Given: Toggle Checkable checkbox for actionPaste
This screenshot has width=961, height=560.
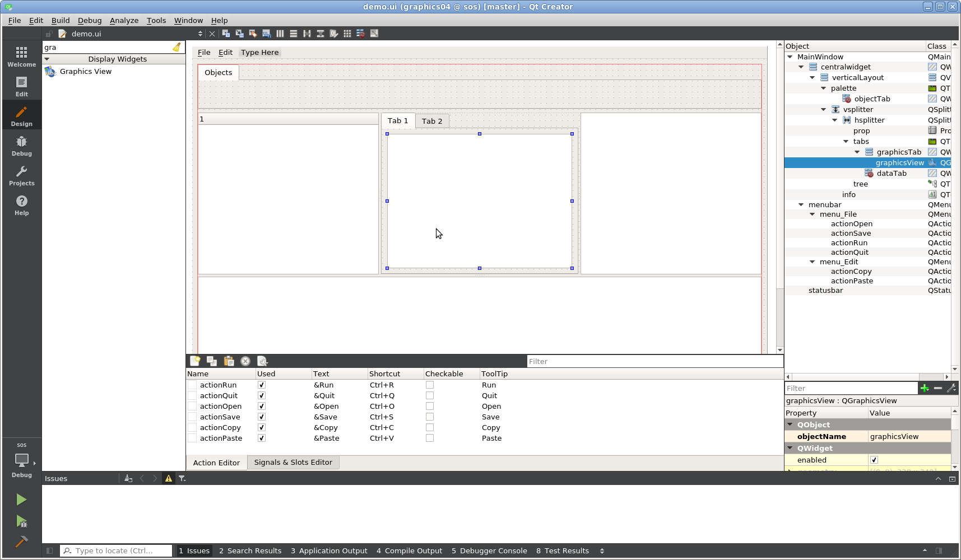Looking at the screenshot, I should [x=430, y=438].
